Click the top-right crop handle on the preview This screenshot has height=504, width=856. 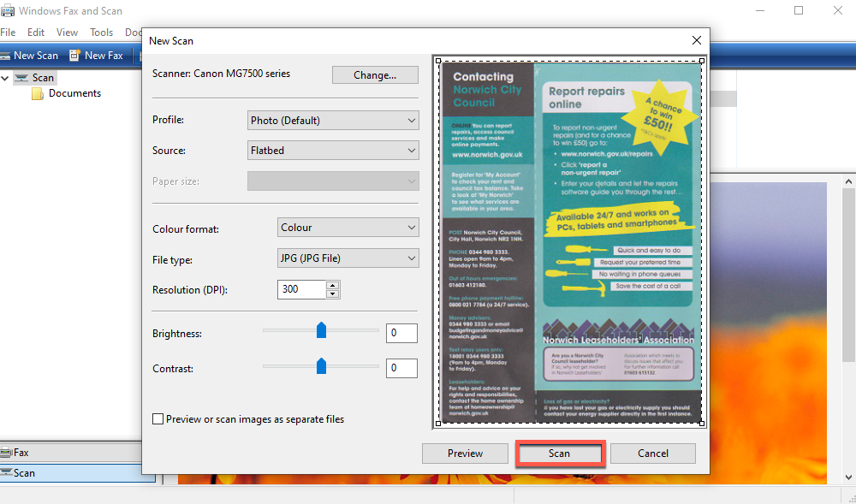pos(702,61)
